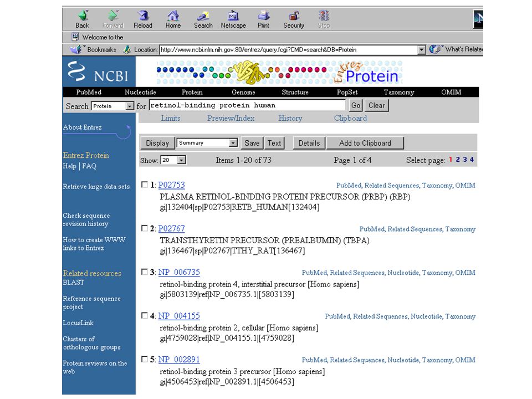
Task: Open the Show 20 items dropdown
Action: [173, 160]
